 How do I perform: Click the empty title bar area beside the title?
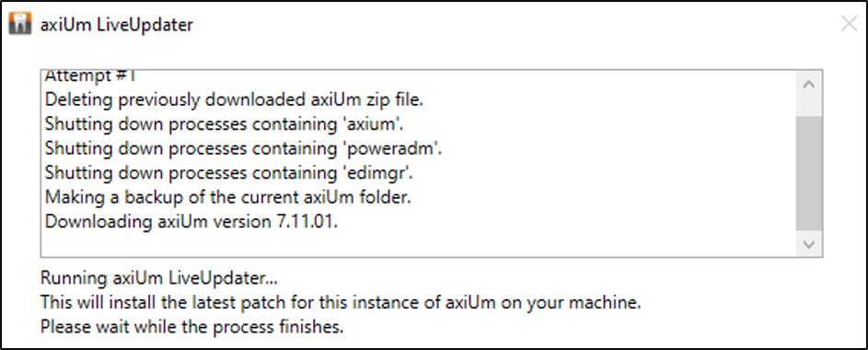click(x=515, y=25)
